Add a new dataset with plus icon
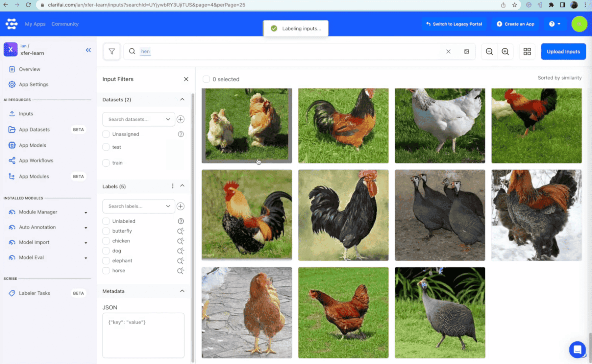Image resolution: width=592 pixels, height=364 pixels. (181, 119)
